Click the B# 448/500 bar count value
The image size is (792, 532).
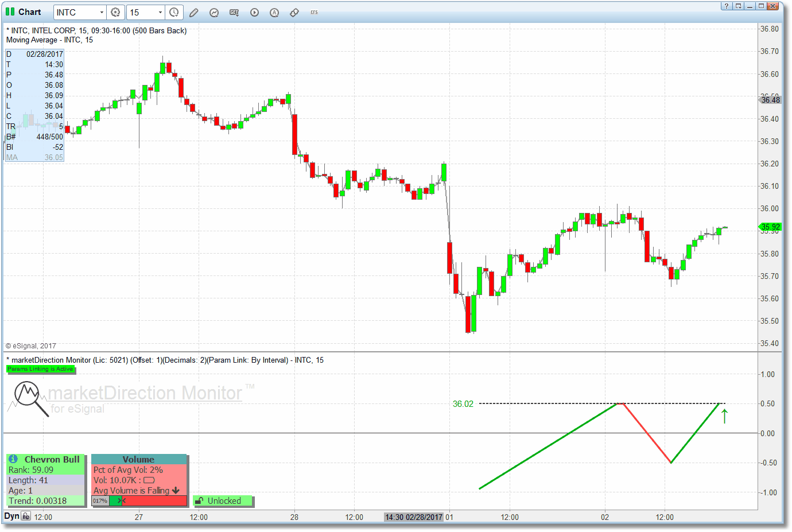click(x=49, y=137)
